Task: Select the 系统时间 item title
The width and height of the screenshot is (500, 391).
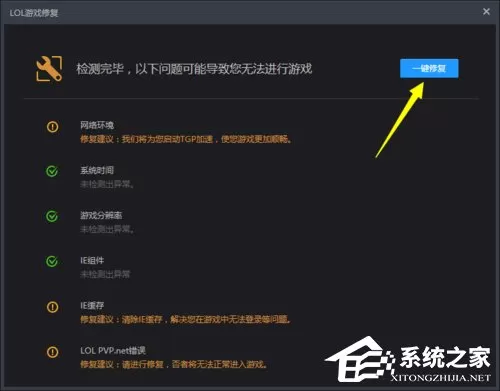Action: pyautogui.click(x=97, y=170)
